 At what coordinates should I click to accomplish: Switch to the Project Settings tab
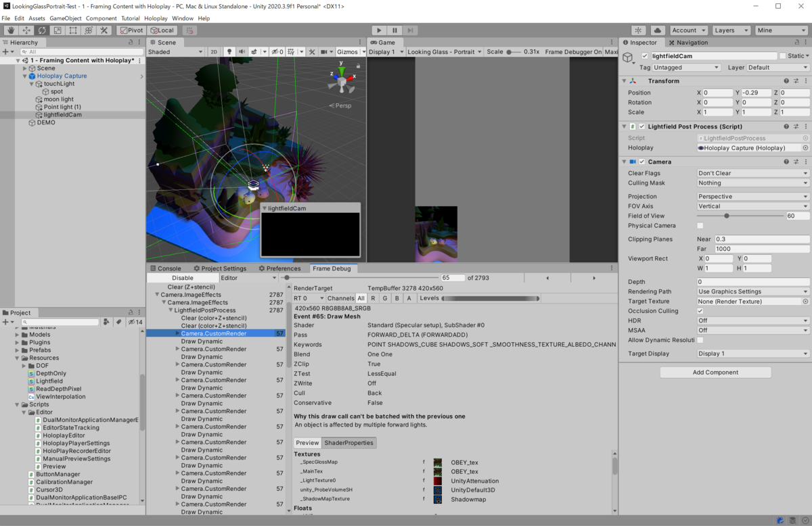[x=219, y=268]
